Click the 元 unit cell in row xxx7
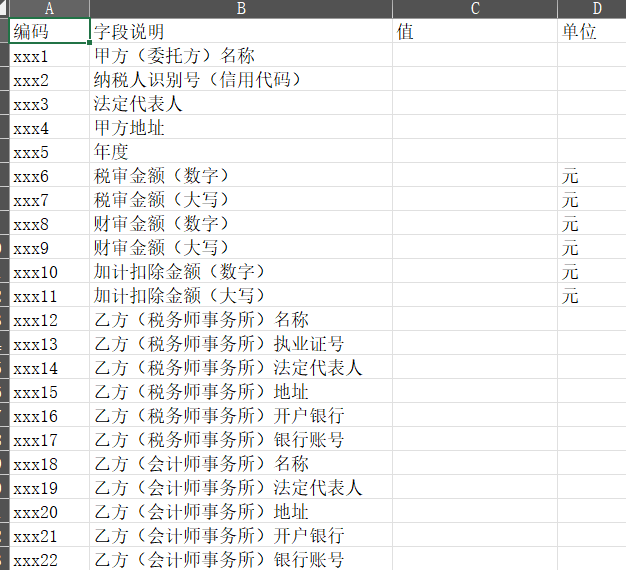 coord(592,198)
